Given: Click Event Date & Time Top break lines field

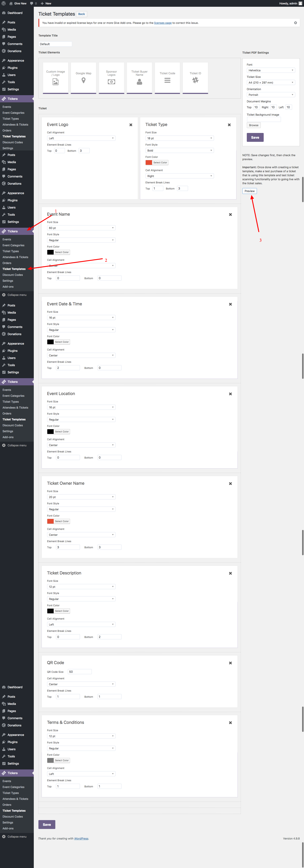Looking at the screenshot, I should click(68, 368).
